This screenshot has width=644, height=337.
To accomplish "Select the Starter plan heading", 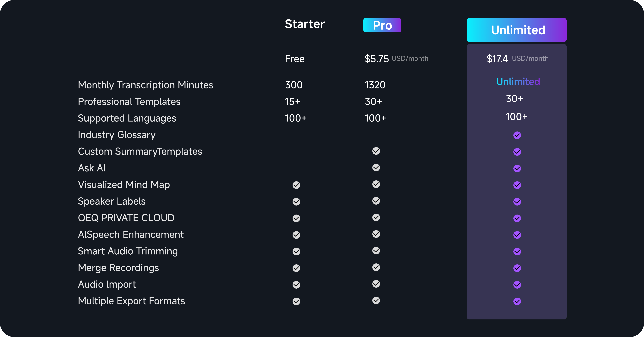I will [305, 24].
